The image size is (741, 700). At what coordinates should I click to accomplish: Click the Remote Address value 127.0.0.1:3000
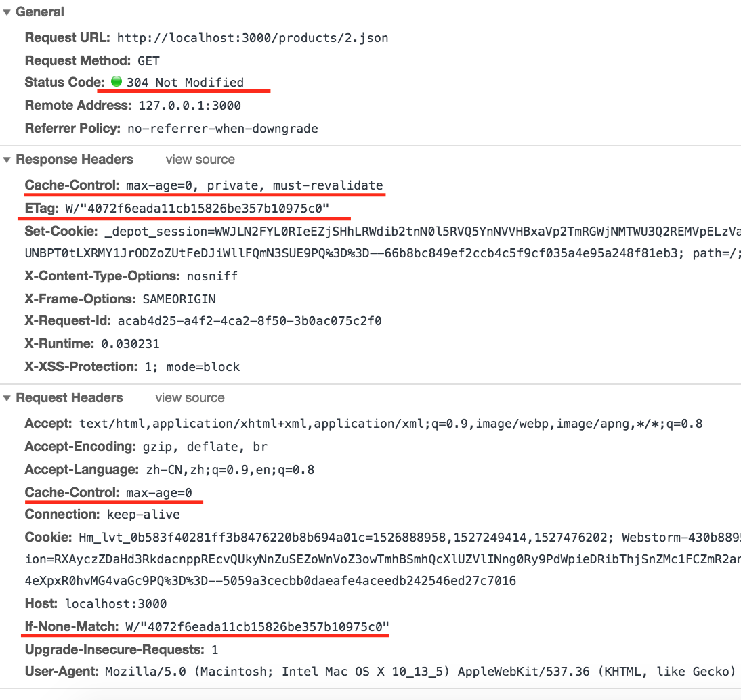(190, 106)
